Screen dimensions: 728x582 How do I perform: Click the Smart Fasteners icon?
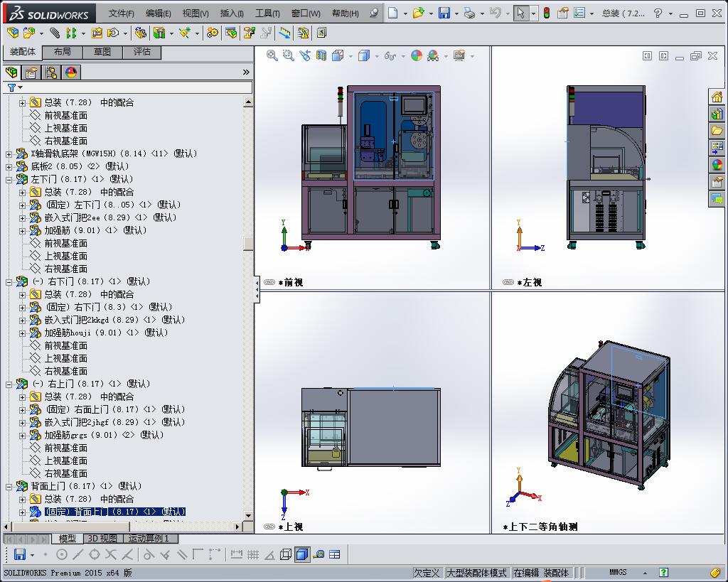(97, 33)
